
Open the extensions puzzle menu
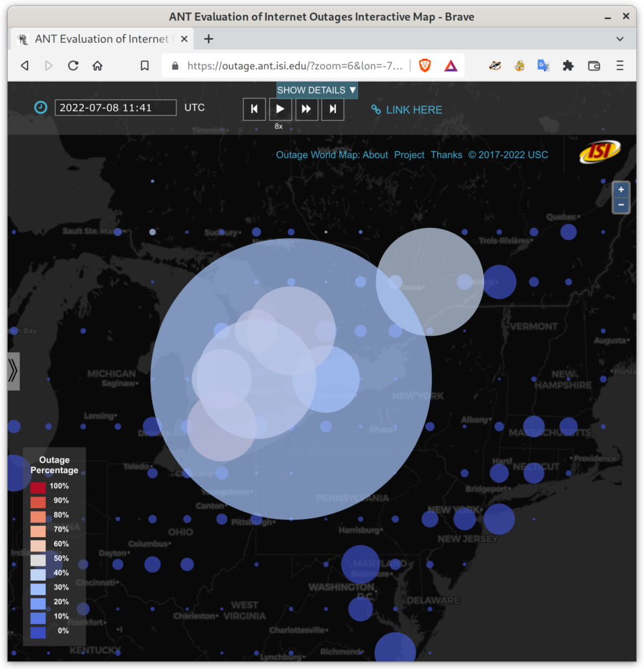click(568, 66)
